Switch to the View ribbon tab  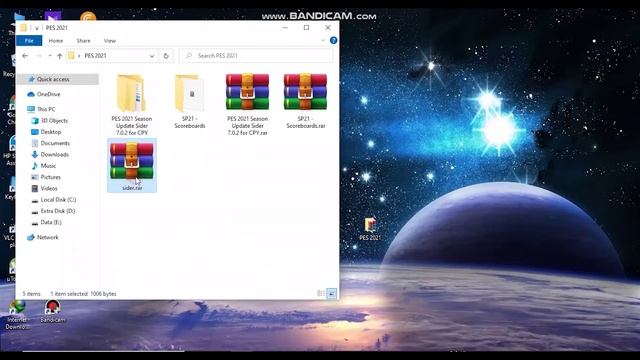[x=110, y=41]
